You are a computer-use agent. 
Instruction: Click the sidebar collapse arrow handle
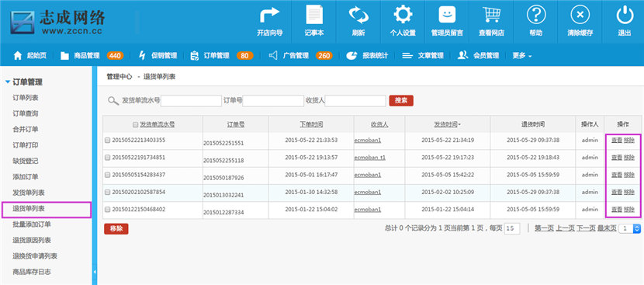(x=95, y=272)
